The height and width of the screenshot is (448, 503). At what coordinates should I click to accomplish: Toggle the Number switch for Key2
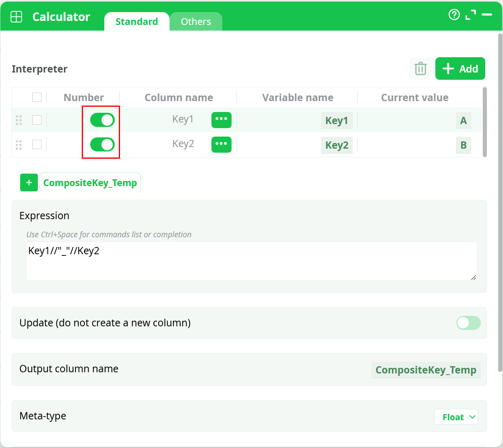click(x=102, y=145)
